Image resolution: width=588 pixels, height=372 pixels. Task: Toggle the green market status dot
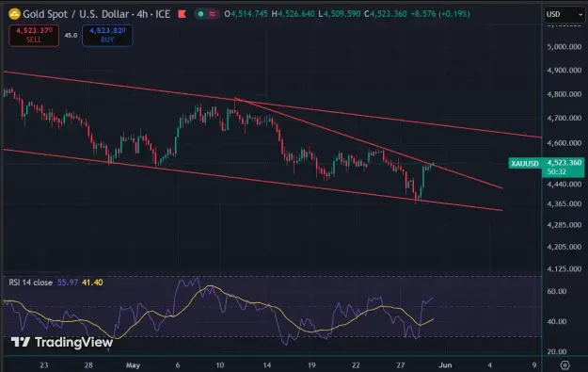click(x=200, y=14)
